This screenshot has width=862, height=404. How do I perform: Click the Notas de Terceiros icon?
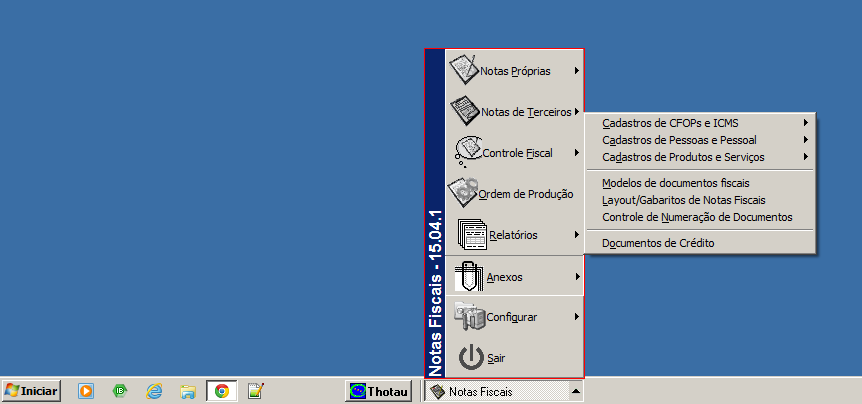[464, 110]
